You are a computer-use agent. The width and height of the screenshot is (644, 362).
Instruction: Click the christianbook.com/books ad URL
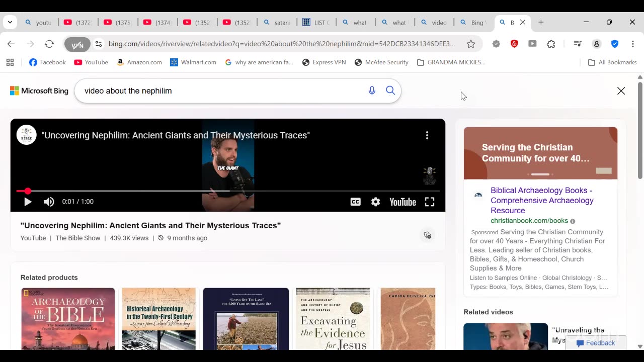click(529, 221)
